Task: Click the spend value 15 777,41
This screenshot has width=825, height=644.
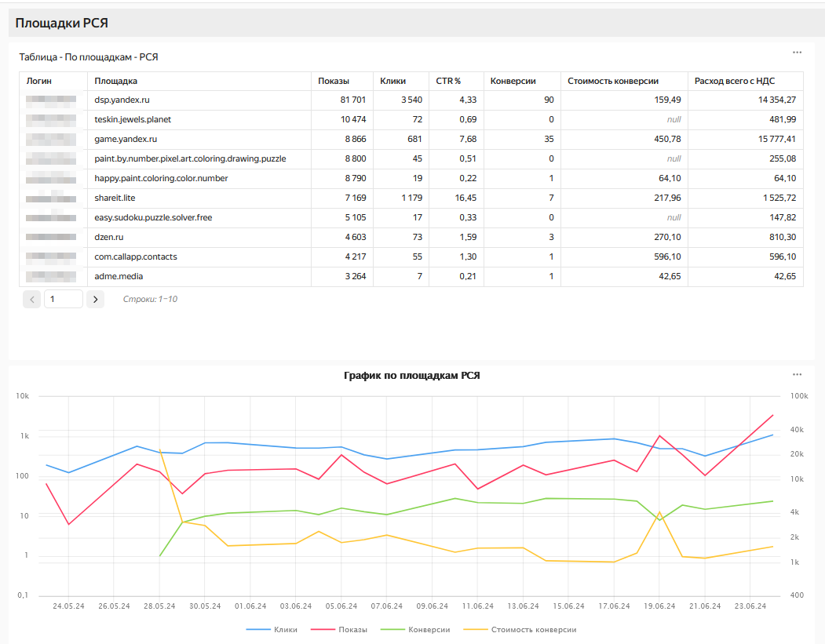Action: pyautogui.click(x=777, y=139)
